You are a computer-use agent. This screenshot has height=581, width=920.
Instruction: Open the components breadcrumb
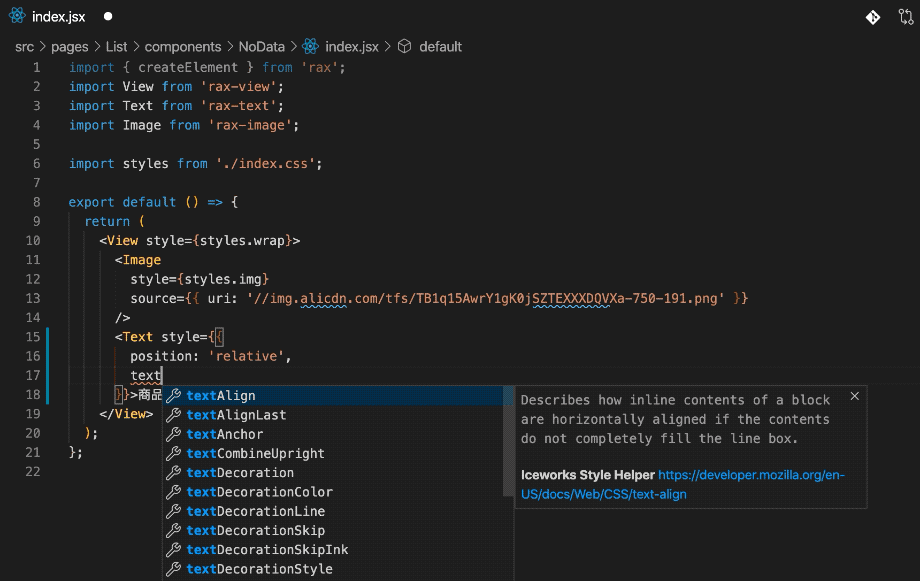183,46
